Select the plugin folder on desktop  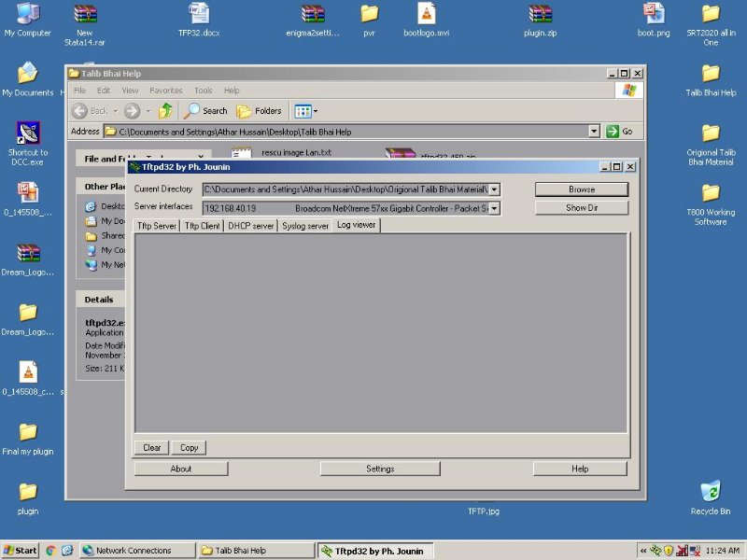click(x=28, y=498)
